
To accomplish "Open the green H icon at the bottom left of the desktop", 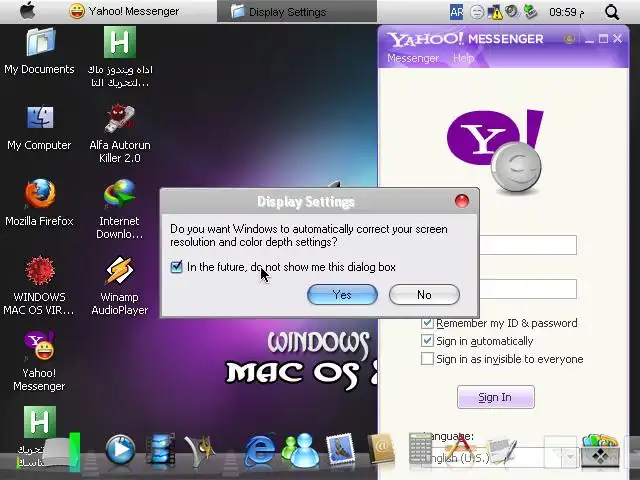I will (x=40, y=422).
